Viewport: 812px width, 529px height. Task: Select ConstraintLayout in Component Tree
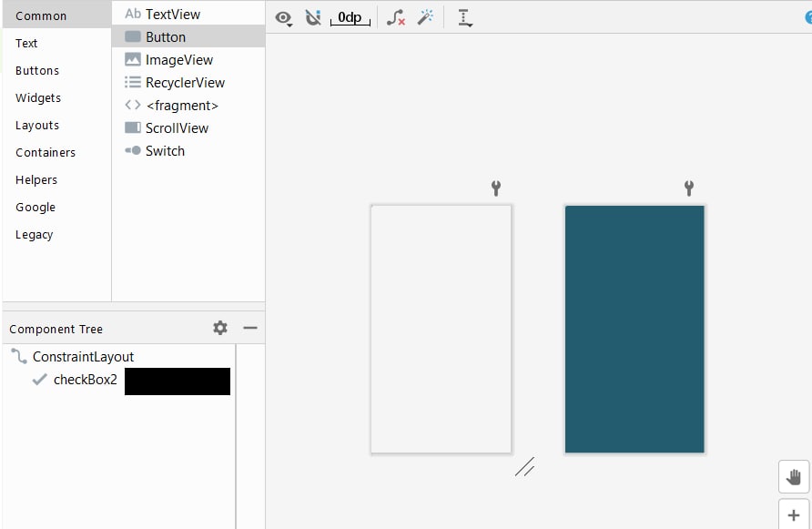click(83, 357)
